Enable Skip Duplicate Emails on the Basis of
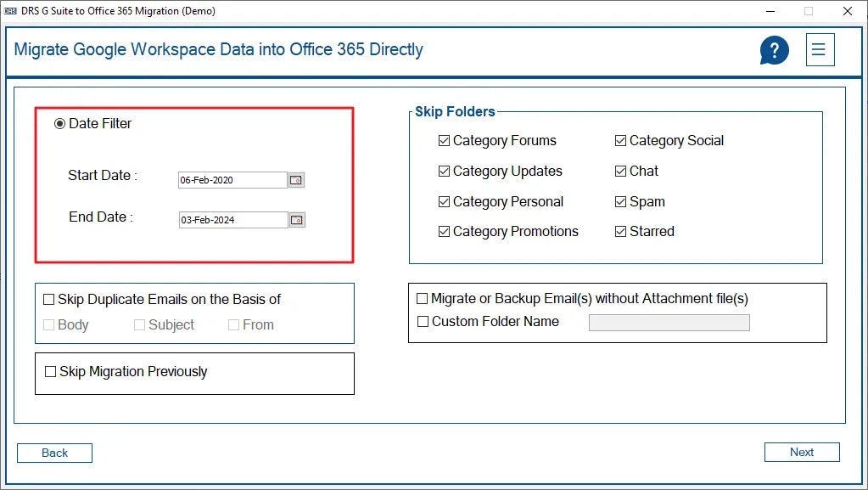The height and width of the screenshot is (490, 868). point(48,300)
